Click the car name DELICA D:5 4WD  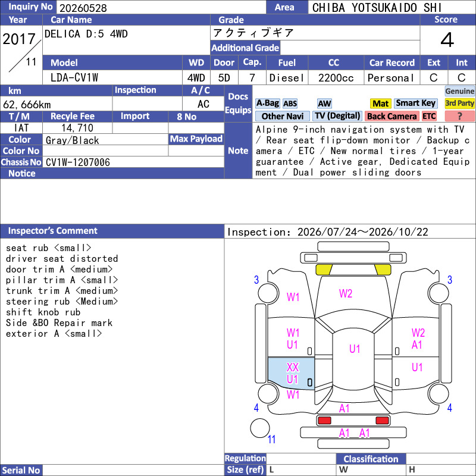tap(86, 34)
